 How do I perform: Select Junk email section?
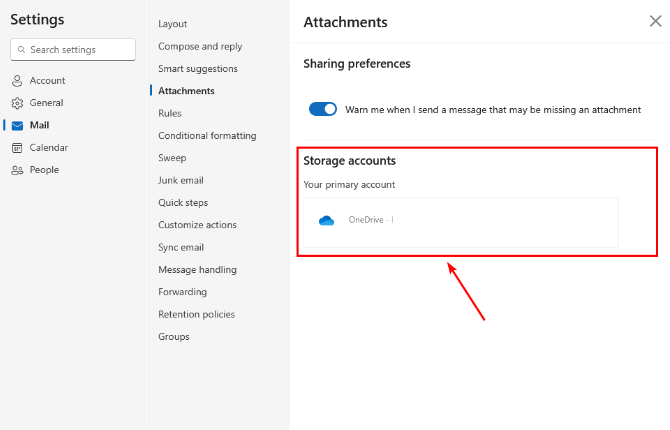[181, 180]
